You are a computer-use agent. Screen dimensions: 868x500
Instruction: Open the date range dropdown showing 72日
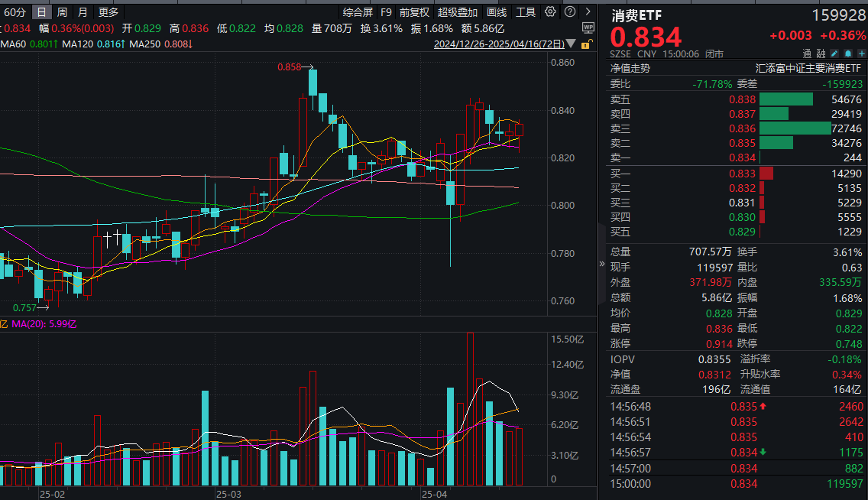[x=570, y=44]
